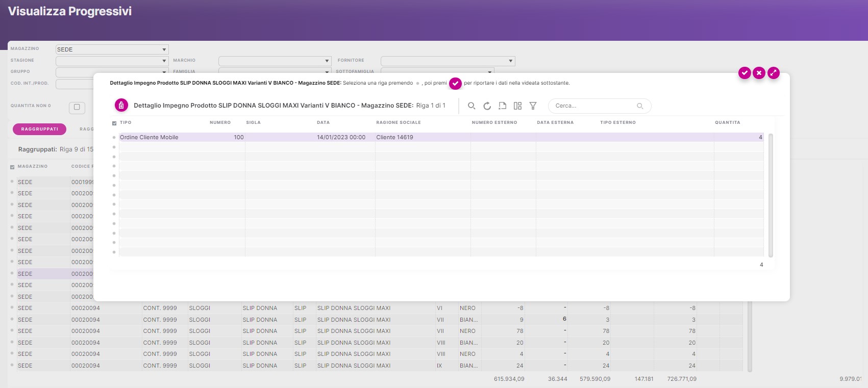Viewport: 868px width, 388px height.
Task: Select the Ordine Cliente Mobile row marker
Action: click(114, 138)
